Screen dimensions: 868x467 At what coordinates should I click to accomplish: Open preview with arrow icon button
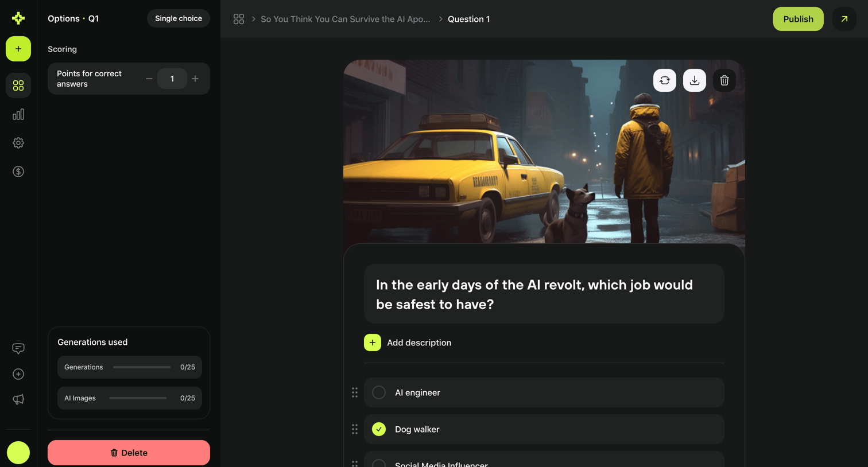844,19
